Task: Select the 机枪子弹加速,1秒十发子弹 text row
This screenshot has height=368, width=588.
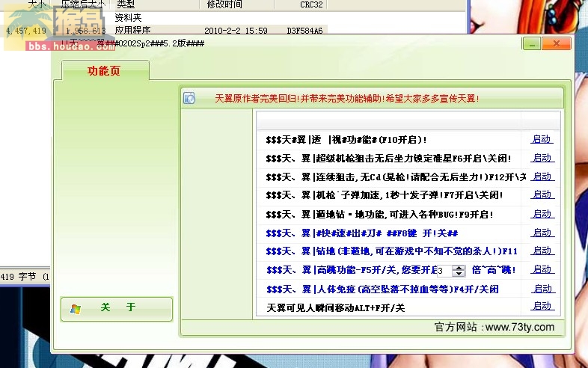Action: [x=385, y=195]
